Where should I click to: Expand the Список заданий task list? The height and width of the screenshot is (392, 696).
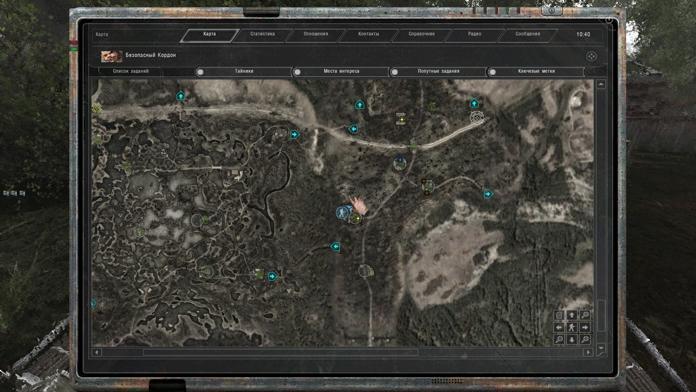[x=130, y=71]
